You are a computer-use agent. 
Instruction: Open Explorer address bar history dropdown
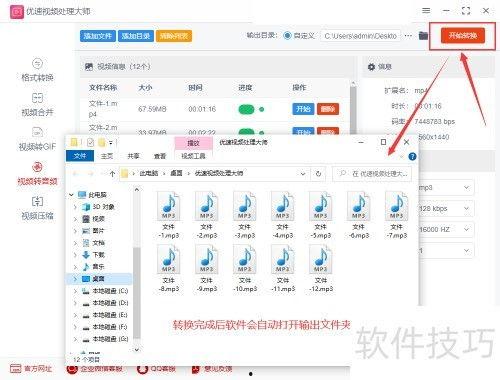point(303,174)
